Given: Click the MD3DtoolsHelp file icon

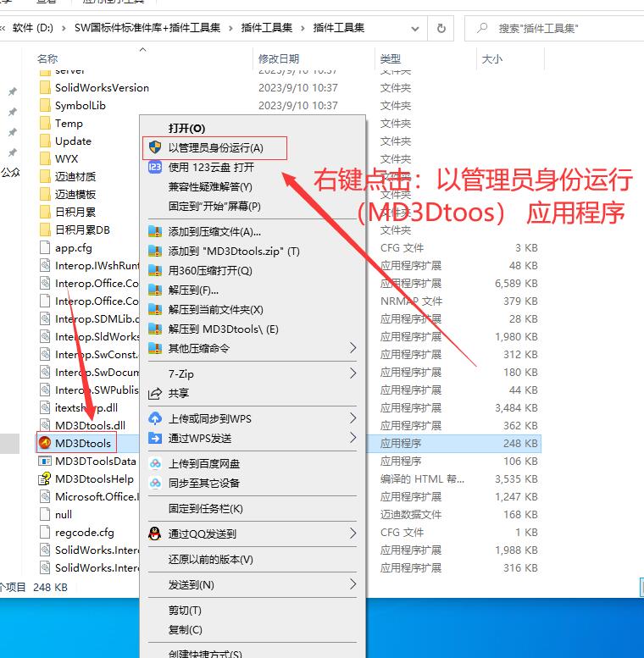Looking at the screenshot, I should [x=45, y=478].
